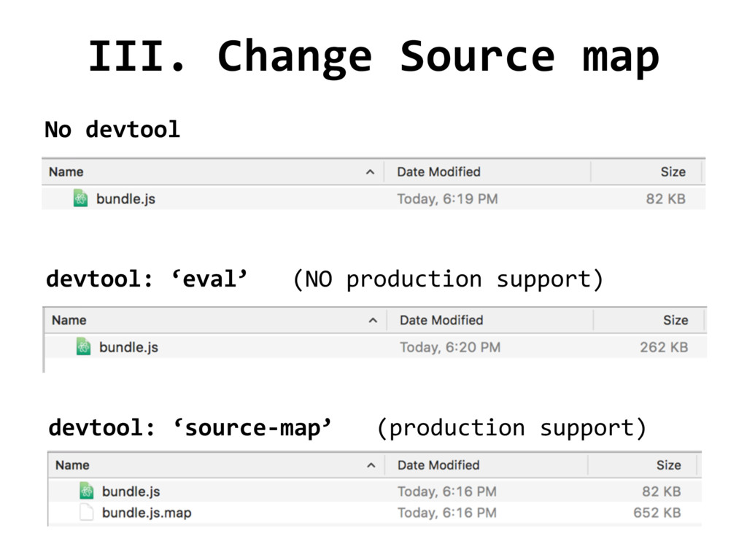
Task: Toggle sort arrow in the third Name header
Action: (x=371, y=465)
